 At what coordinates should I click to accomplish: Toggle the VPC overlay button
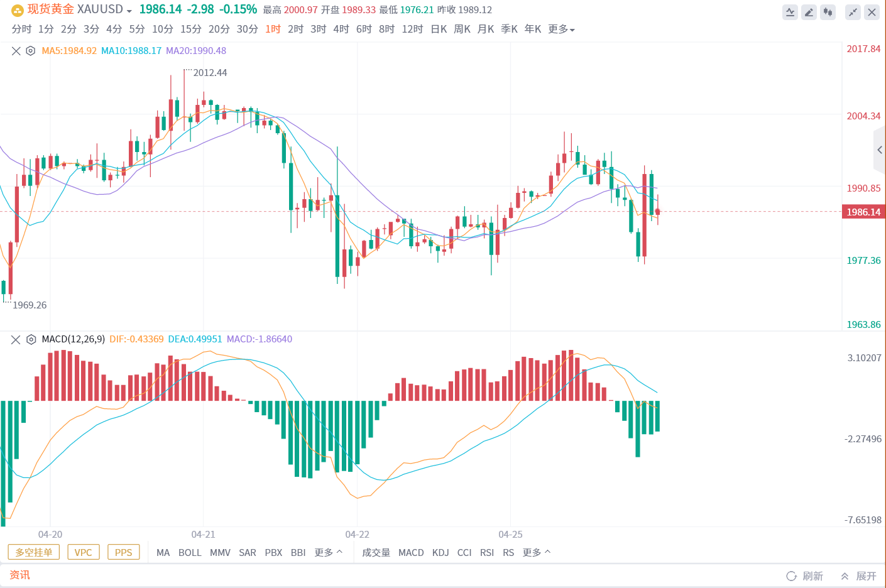point(83,552)
